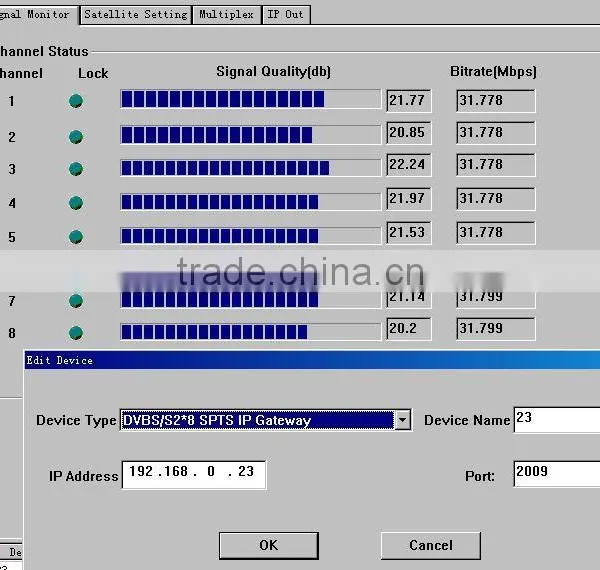Click channel 2 bitrate field
The height and width of the screenshot is (570, 600).
[496, 133]
